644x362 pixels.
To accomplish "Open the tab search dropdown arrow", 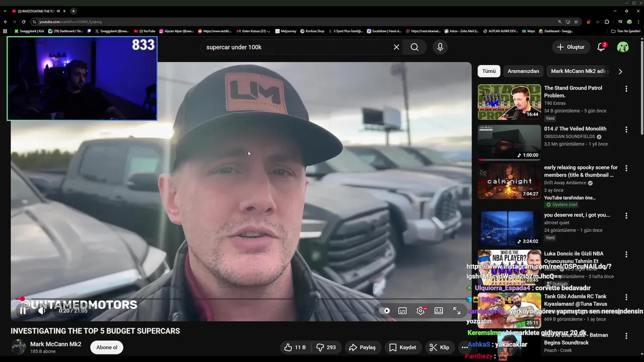I will point(5,11).
